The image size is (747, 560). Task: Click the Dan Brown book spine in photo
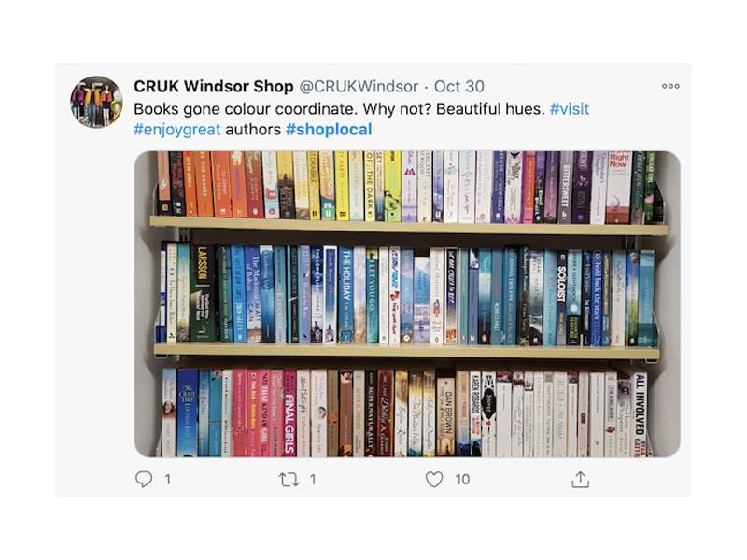tap(446, 417)
